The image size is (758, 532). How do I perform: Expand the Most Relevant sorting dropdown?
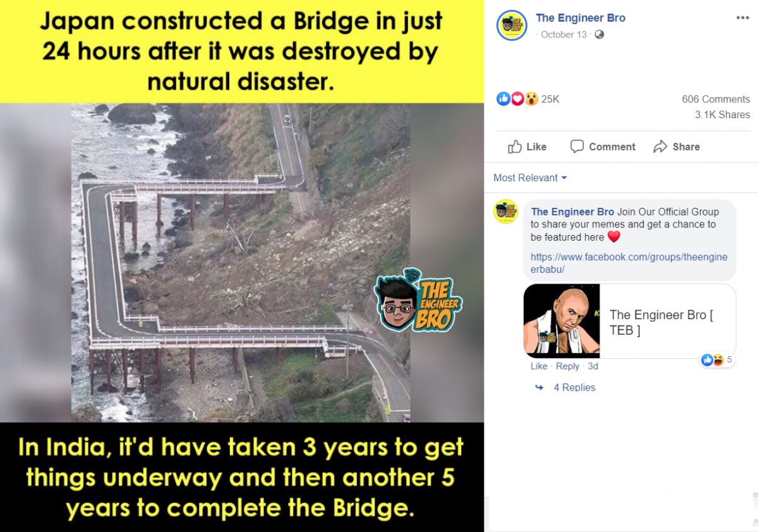tap(530, 178)
